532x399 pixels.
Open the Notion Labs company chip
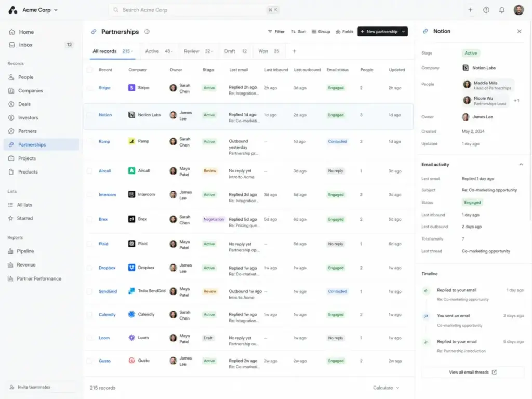[x=479, y=68]
